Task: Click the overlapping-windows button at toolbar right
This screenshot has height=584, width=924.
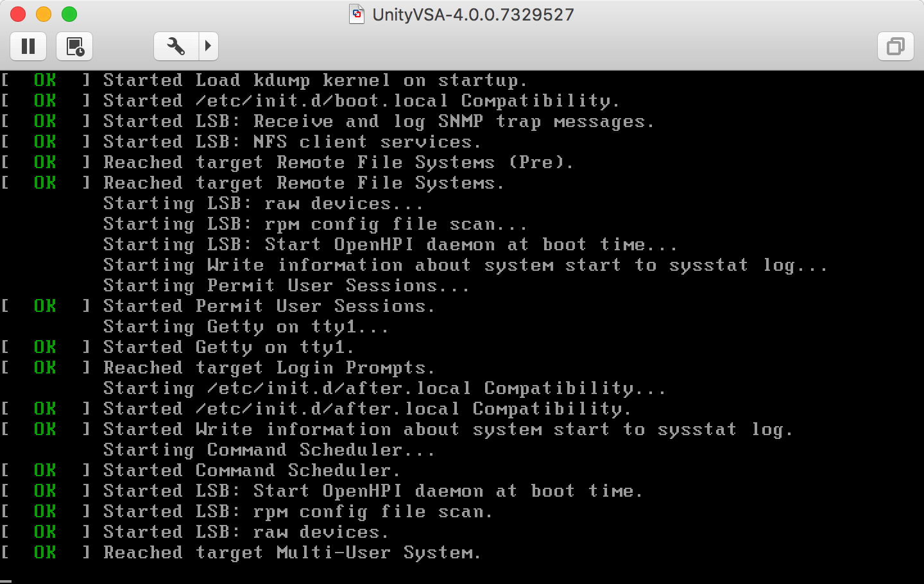Action: pyautogui.click(x=895, y=46)
